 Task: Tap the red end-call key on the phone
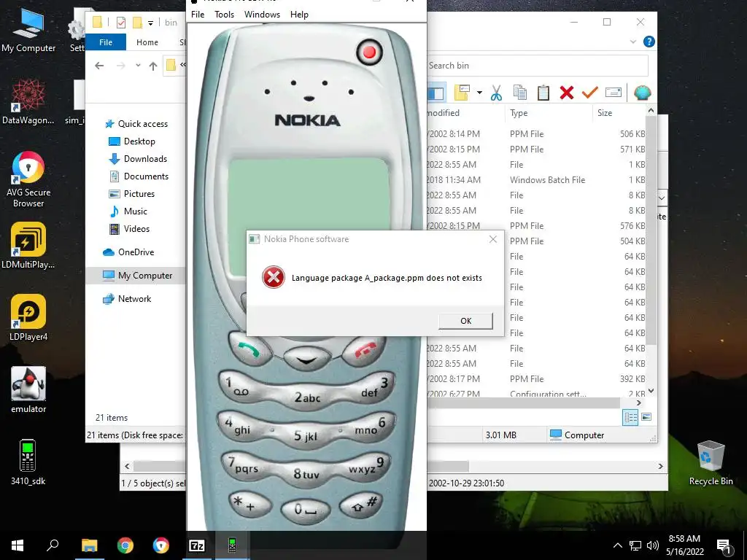(x=364, y=351)
